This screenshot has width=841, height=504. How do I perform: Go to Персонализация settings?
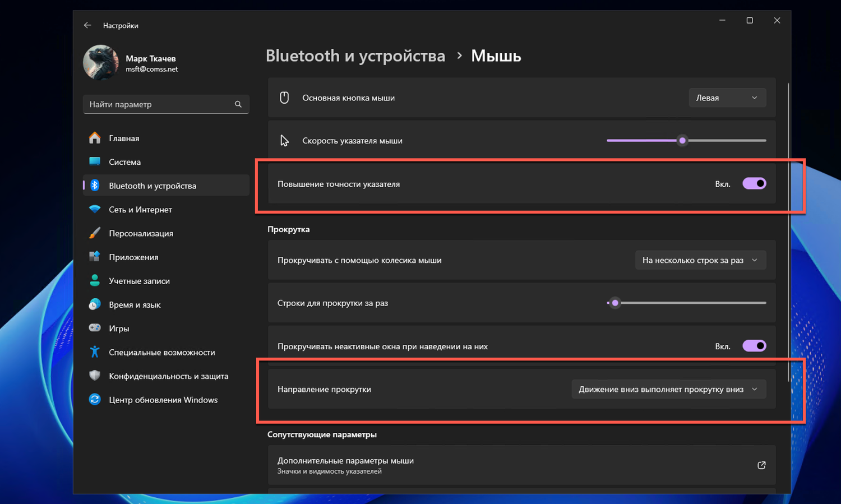(x=166, y=233)
